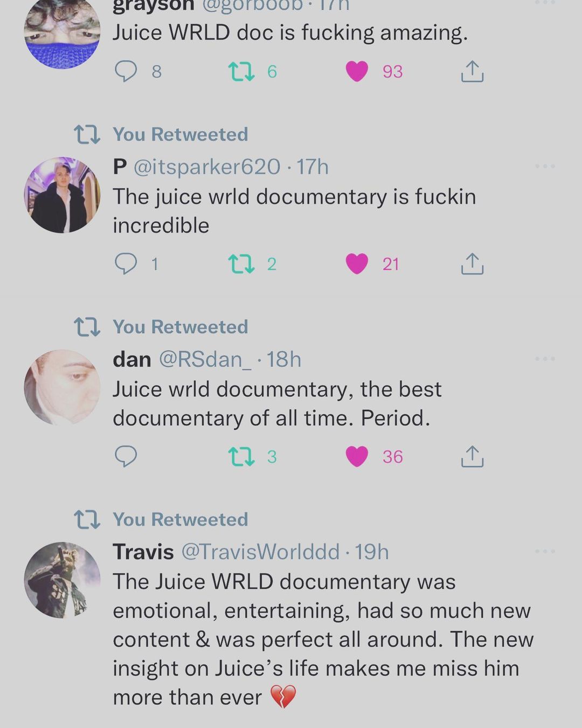The image size is (582, 728).
Task: Open the @RSdan_ profile handle
Action: coord(205,360)
